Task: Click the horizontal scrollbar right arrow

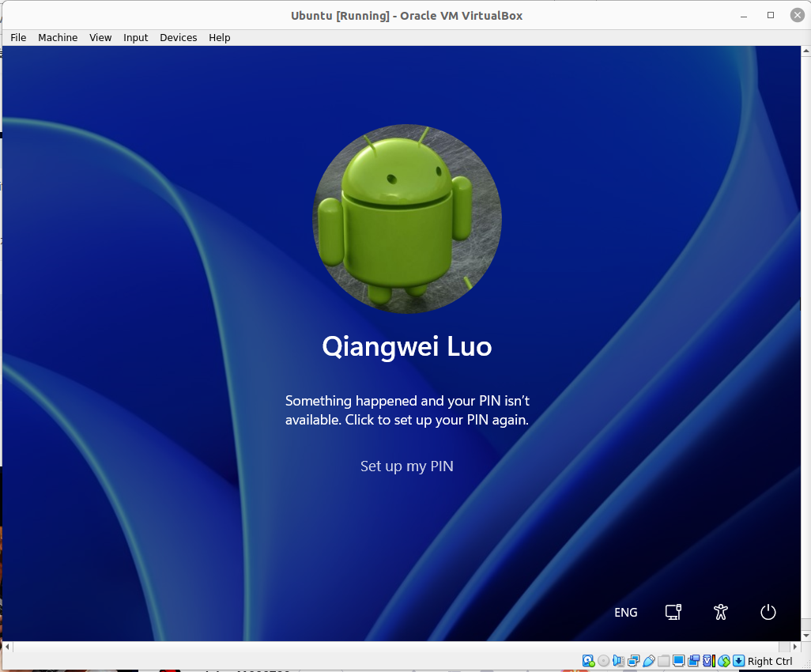Action: 795,647
